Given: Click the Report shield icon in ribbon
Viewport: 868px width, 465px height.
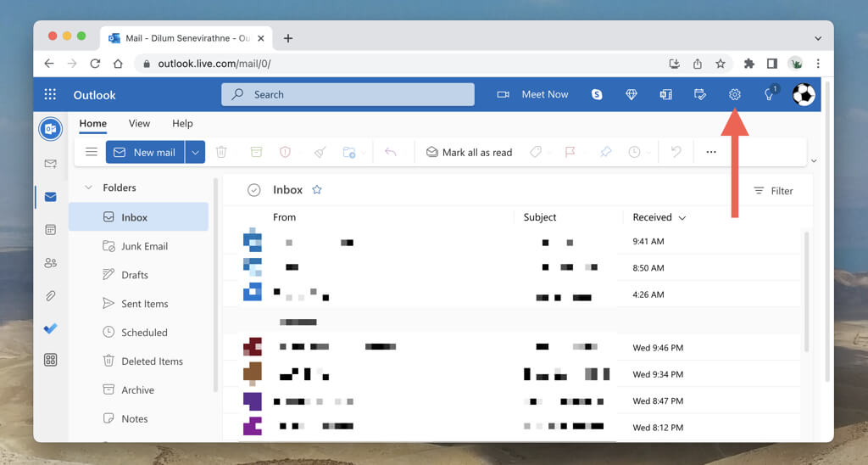Looking at the screenshot, I should [x=285, y=152].
